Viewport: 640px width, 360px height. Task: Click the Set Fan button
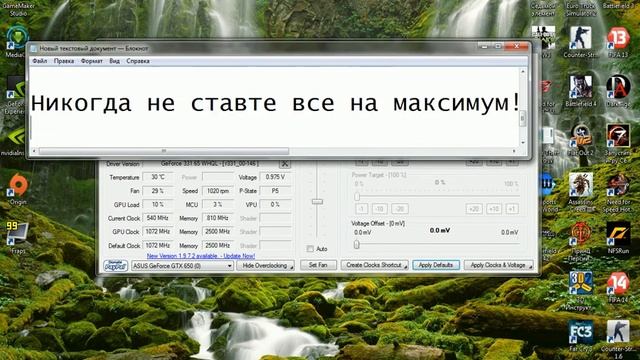(318, 265)
